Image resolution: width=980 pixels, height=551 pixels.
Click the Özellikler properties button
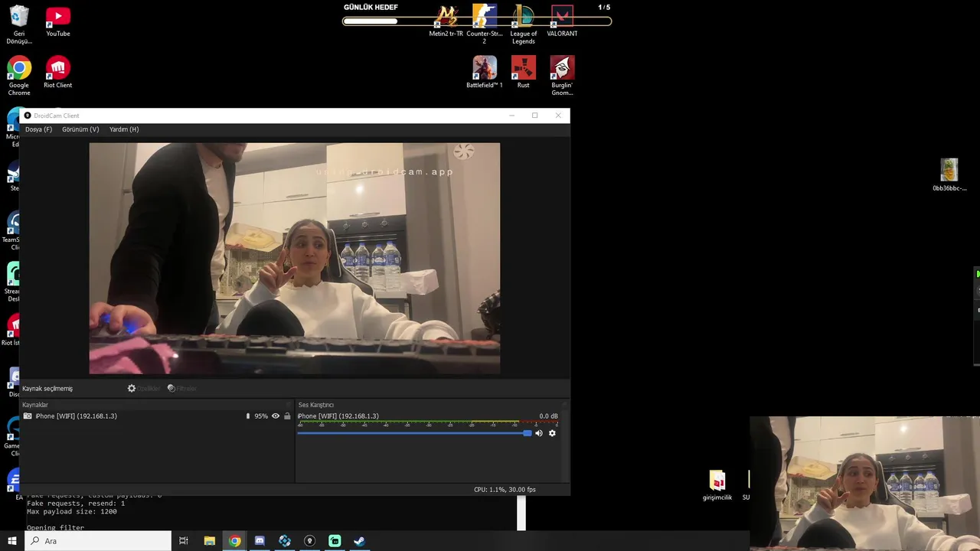click(x=144, y=389)
